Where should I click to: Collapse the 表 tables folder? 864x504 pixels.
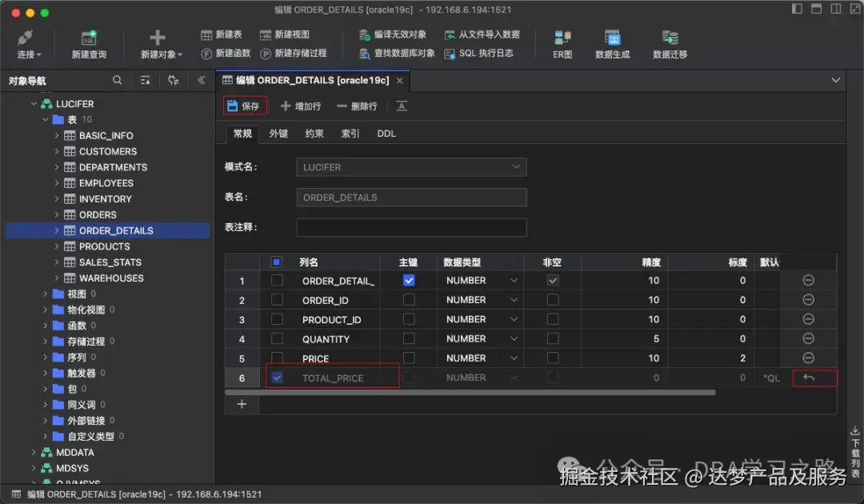[x=46, y=119]
